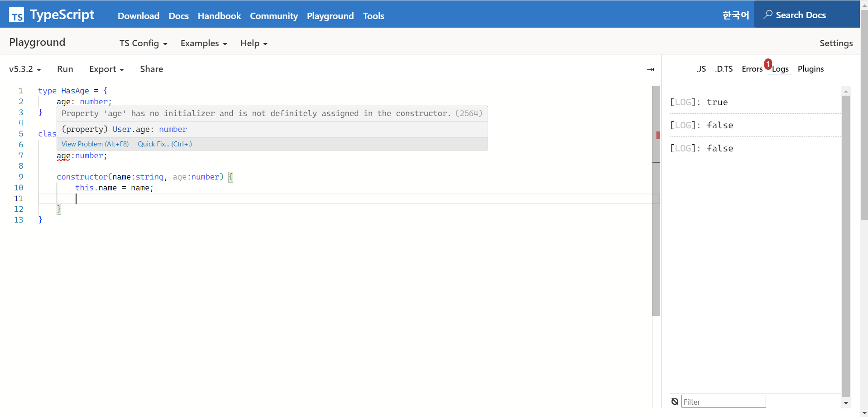Viewport: 868px width, 417px height.
Task: Click the Share button
Action: click(x=151, y=69)
